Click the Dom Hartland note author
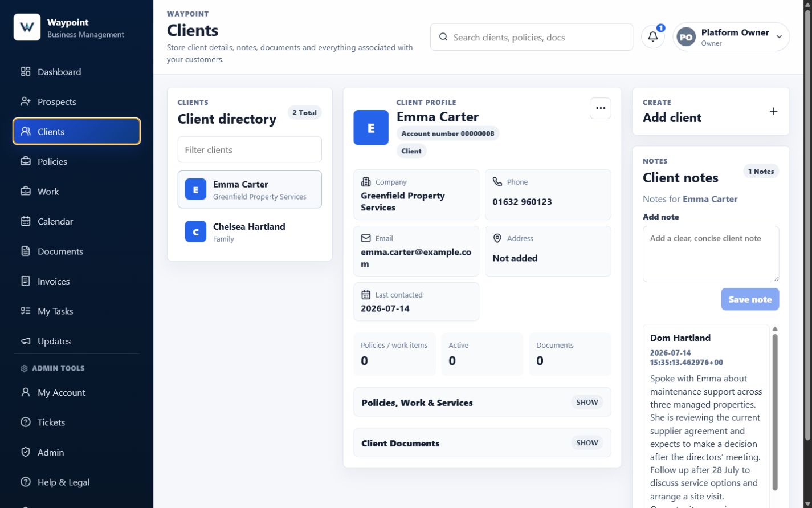 [680, 338]
